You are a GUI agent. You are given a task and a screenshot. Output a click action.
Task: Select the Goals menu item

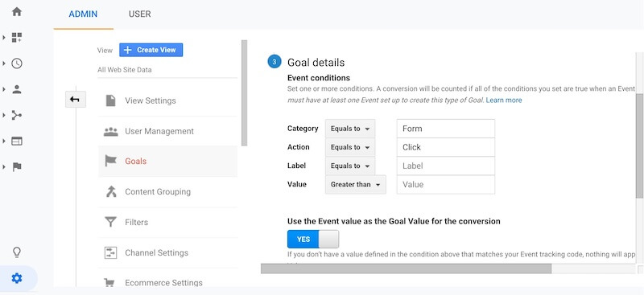tap(167, 162)
